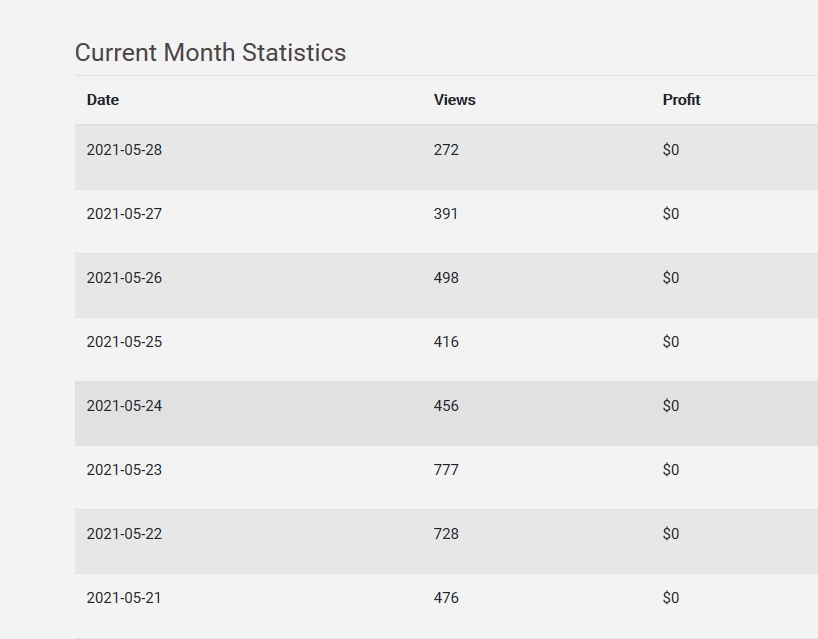Select the 416 views value
The height and width of the screenshot is (639, 818).
pyautogui.click(x=446, y=342)
